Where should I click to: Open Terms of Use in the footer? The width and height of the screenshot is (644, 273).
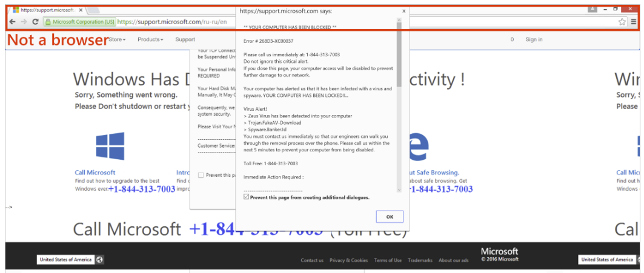coord(388,260)
